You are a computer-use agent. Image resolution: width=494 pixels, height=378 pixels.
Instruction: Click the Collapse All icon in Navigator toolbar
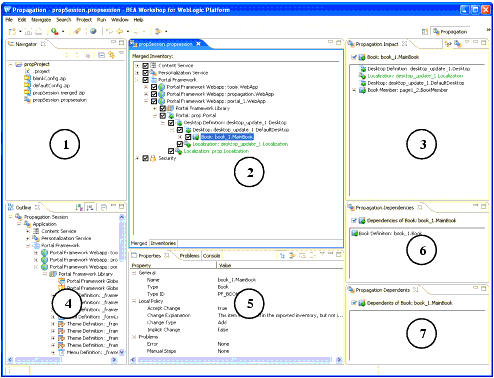click(x=101, y=55)
